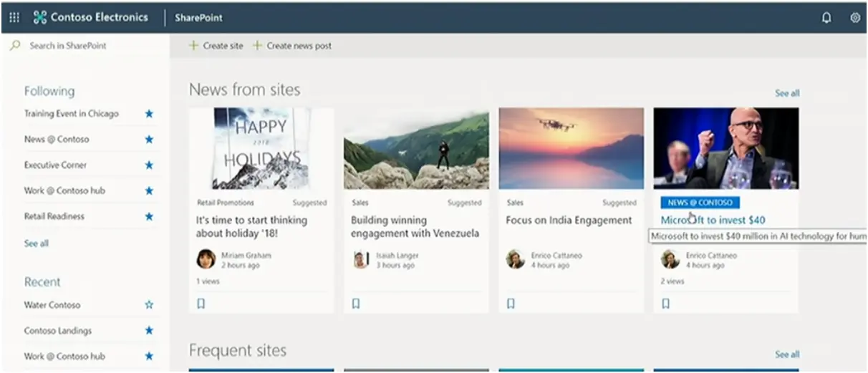The height and width of the screenshot is (373, 868).
Task: Click Miriam Graham's avatar
Action: pos(206,259)
